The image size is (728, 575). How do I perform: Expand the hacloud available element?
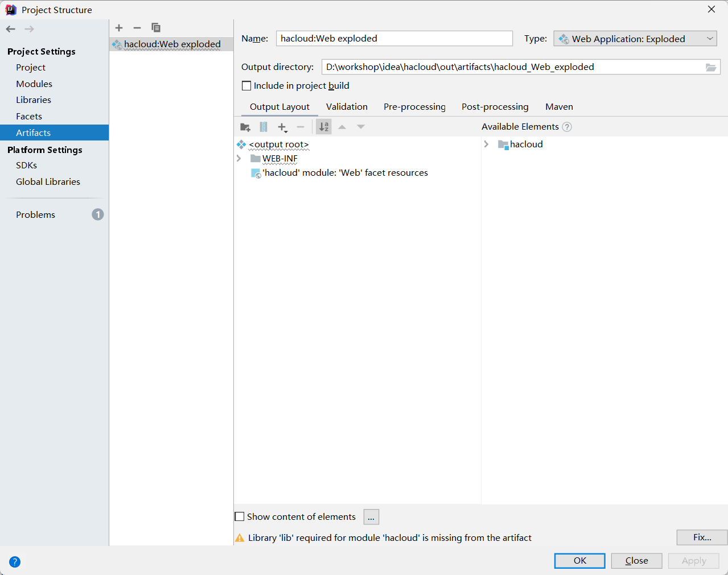[x=487, y=144]
